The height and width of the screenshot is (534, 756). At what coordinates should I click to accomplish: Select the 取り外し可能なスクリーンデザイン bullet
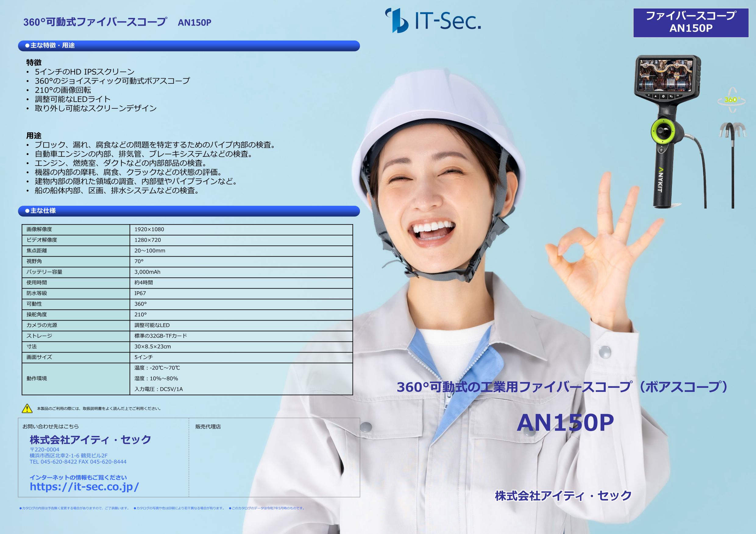point(96,108)
